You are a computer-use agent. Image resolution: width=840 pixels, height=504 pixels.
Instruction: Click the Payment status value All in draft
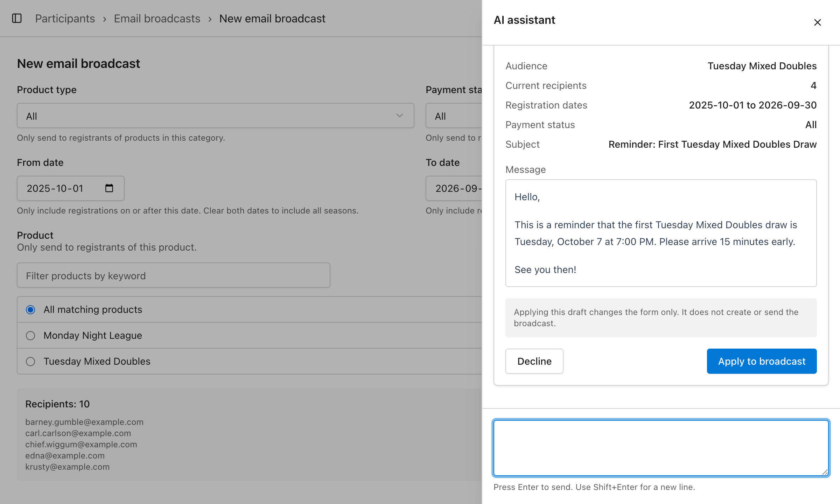pyautogui.click(x=811, y=125)
